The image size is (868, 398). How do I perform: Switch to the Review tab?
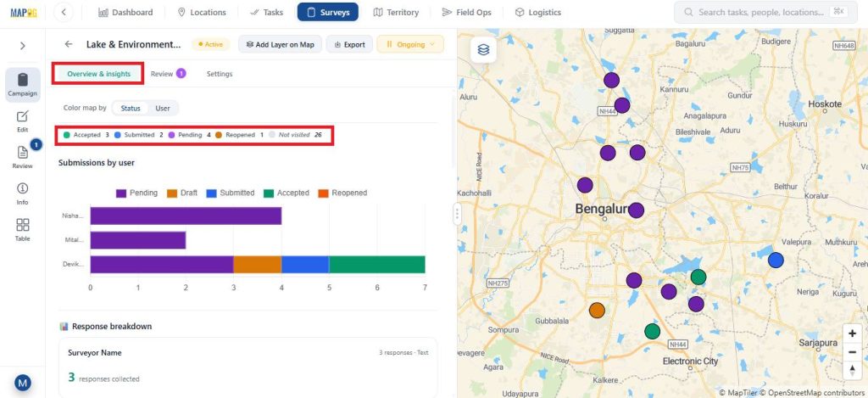169,74
